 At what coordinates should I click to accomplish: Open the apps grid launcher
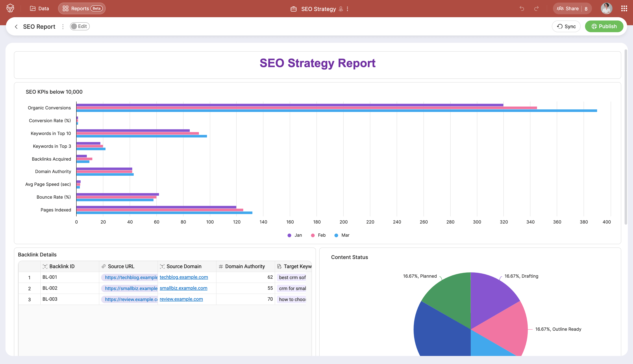[x=624, y=8]
